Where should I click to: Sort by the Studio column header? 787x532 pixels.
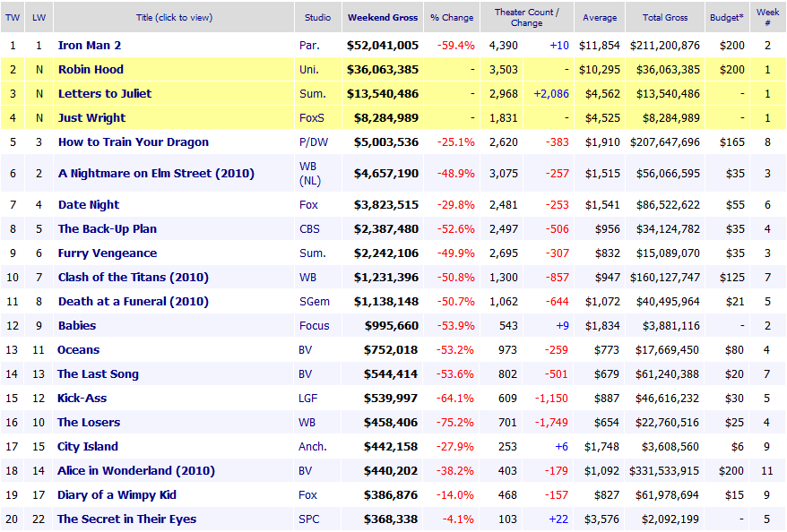(317, 18)
